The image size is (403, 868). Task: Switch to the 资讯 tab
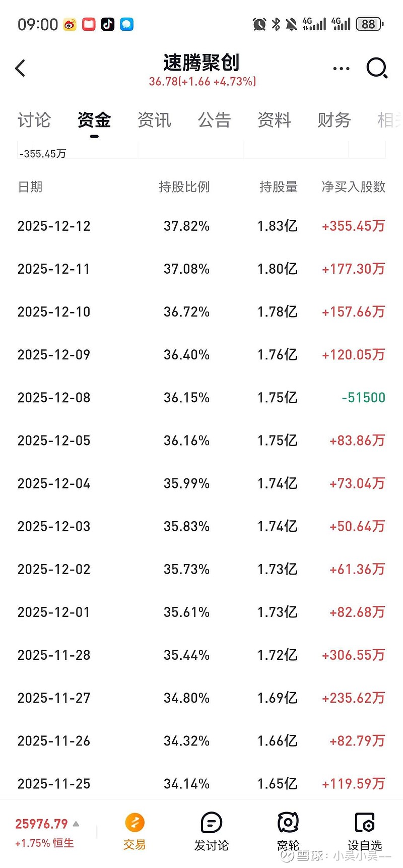154,120
